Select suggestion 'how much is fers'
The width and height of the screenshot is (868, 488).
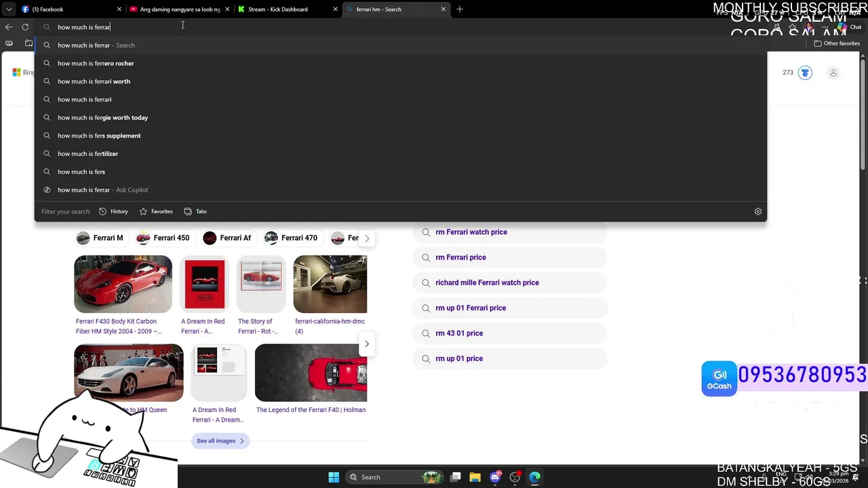tap(400, 171)
